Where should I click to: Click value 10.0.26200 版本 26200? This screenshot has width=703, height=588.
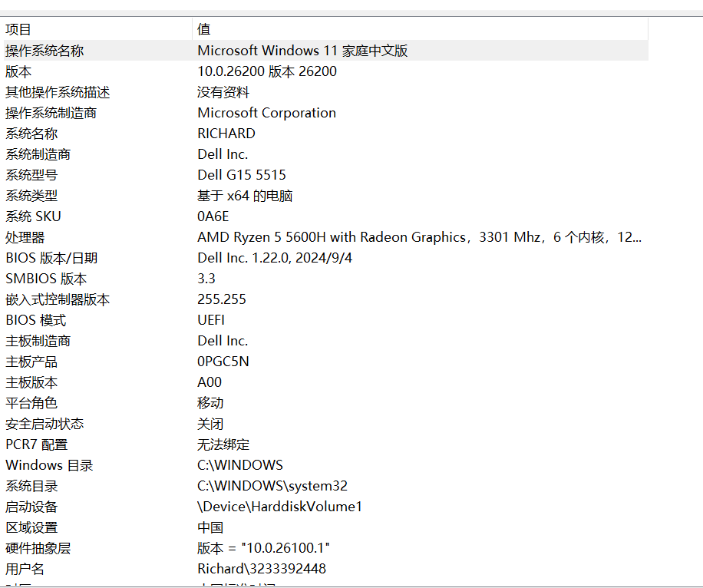click(267, 71)
